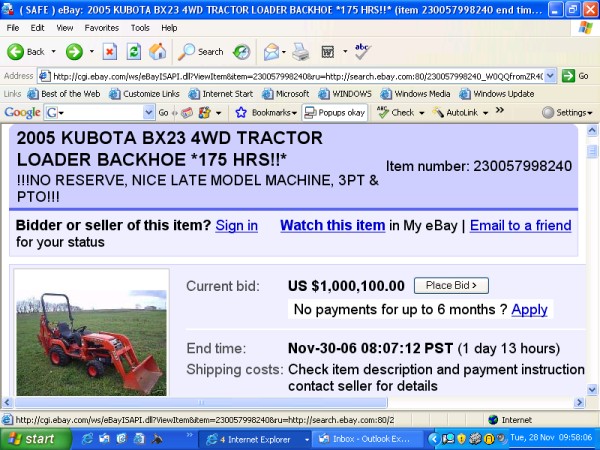The width and height of the screenshot is (600, 450).
Task: Click the Kubota tractor photo thumbnail
Action: click(x=91, y=342)
